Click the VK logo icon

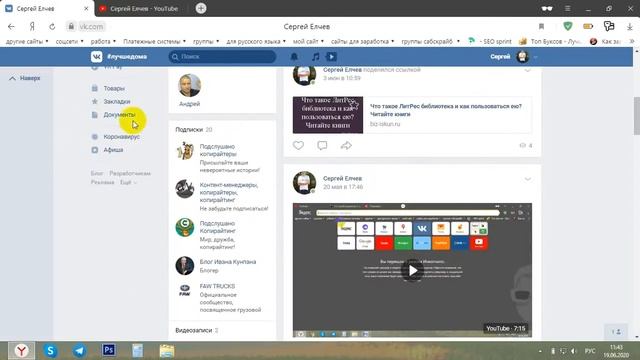97,56
